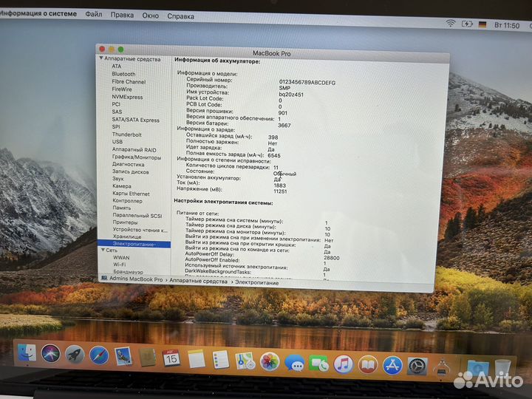Open the Правка menu

(x=122, y=15)
